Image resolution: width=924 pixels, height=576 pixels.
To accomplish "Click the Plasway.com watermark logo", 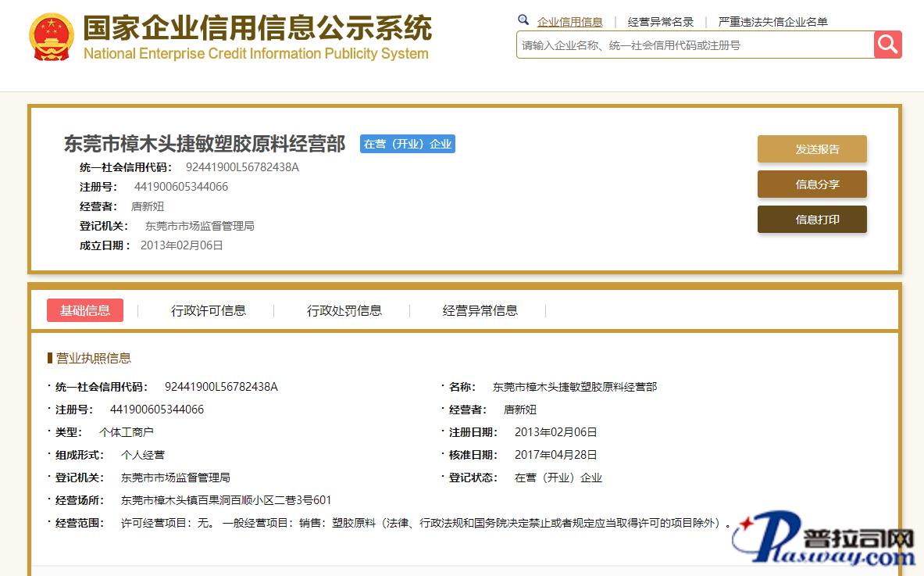I will click(x=828, y=541).
